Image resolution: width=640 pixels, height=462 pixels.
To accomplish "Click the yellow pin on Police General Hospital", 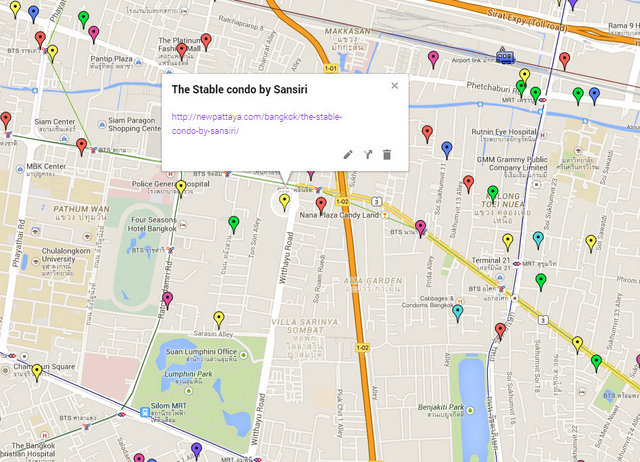I will pyautogui.click(x=181, y=189).
